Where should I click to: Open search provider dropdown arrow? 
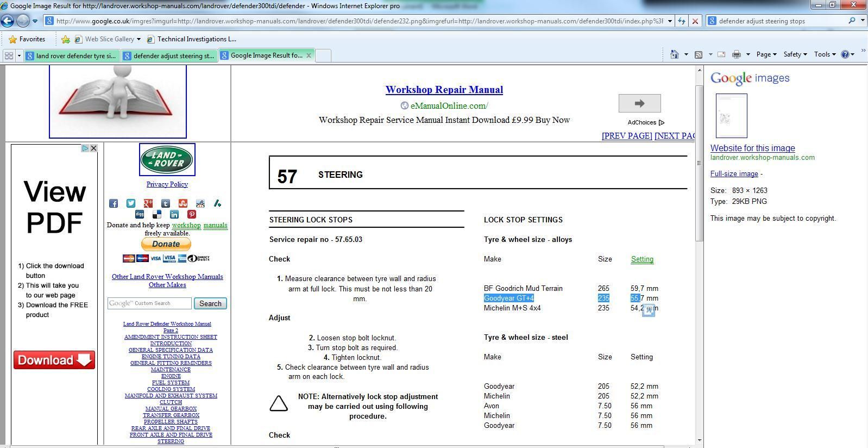click(x=862, y=21)
